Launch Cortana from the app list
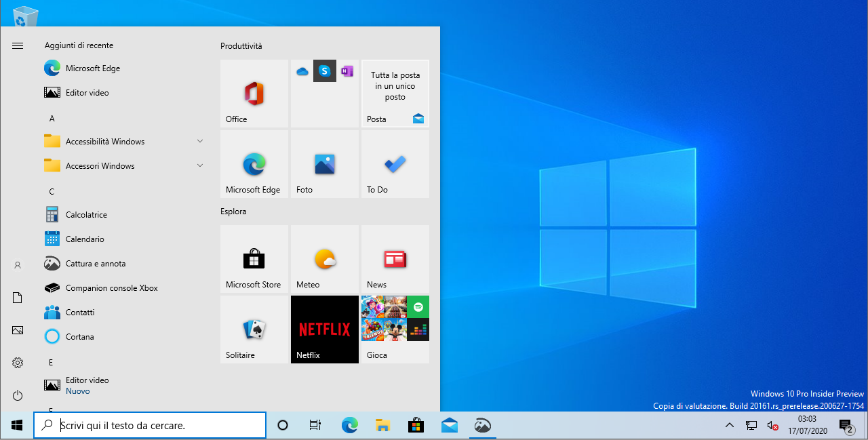Screen dimensions: 868x440 124,337
